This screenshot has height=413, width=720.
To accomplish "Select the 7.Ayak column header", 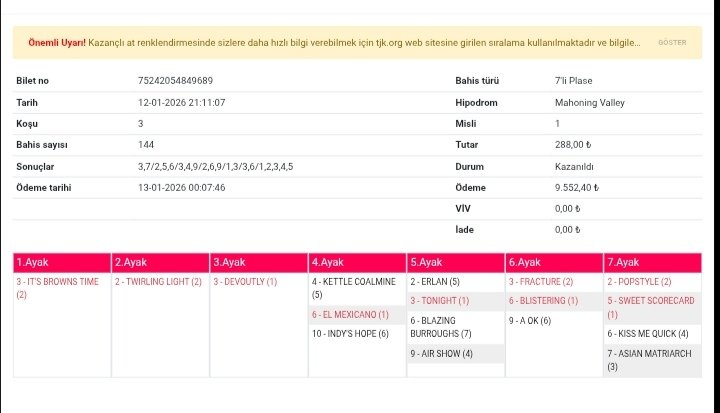I will point(652,262).
